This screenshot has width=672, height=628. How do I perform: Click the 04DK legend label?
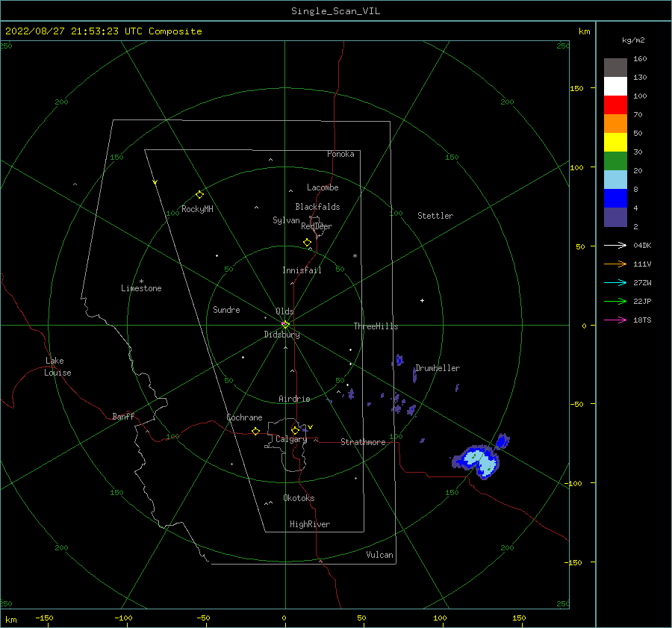[x=642, y=245]
